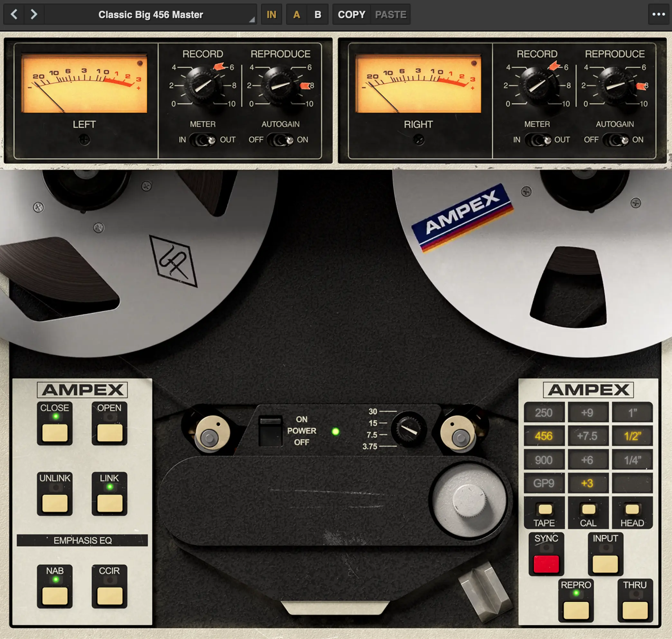
Task: Select 1" head width
Action: [632, 412]
